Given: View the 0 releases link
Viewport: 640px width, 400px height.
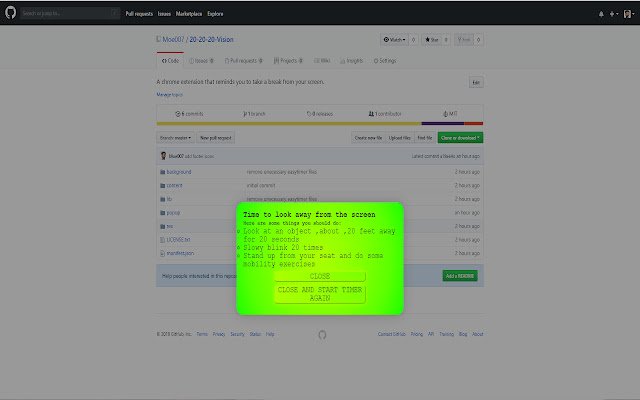Looking at the screenshot, I should tap(320, 114).
